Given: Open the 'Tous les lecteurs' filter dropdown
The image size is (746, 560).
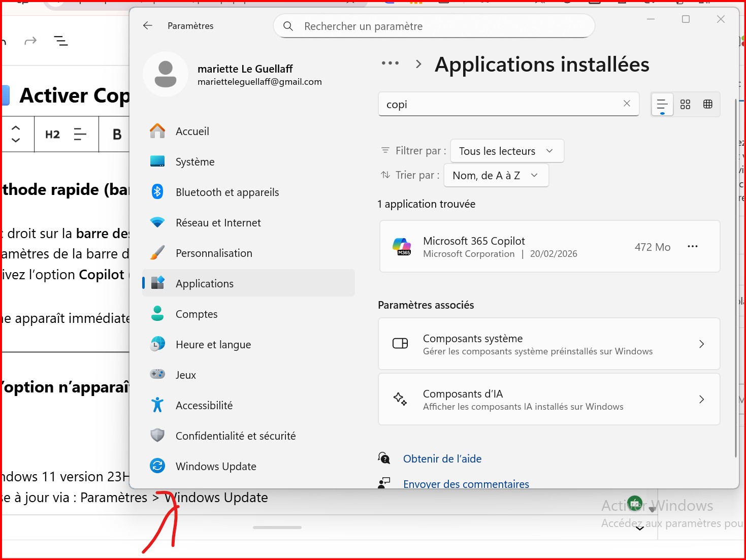Looking at the screenshot, I should (x=506, y=151).
